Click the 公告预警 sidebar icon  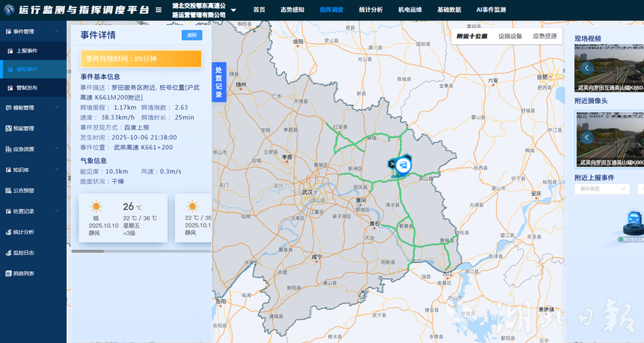(7, 191)
